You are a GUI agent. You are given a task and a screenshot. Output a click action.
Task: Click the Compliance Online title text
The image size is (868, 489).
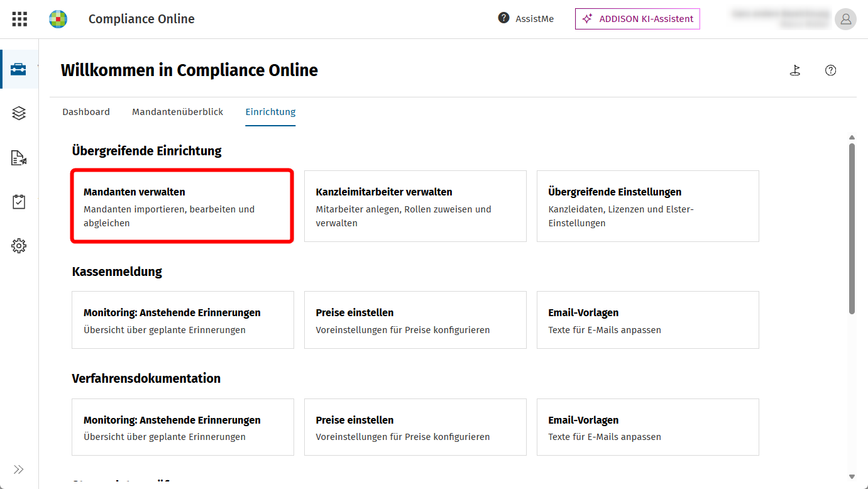click(x=141, y=19)
